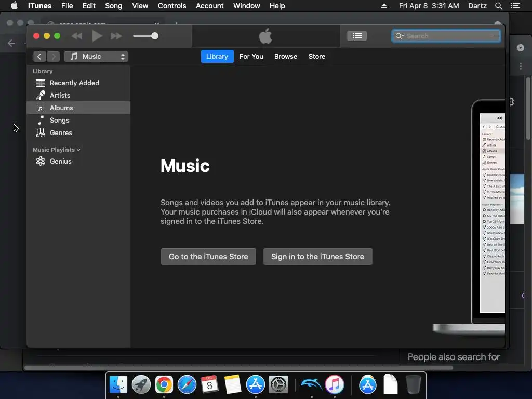Open the Trash from the Dock
This screenshot has width=532, height=399.
pos(413,384)
